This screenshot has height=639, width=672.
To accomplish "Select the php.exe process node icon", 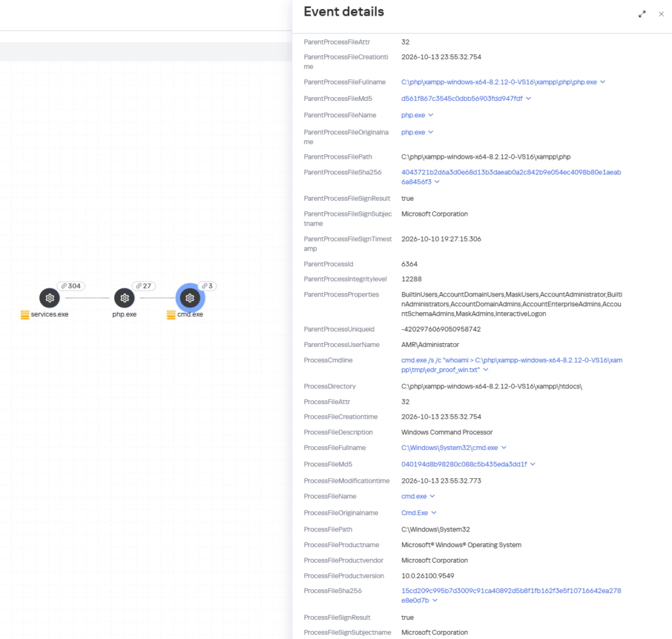I will coord(124,298).
